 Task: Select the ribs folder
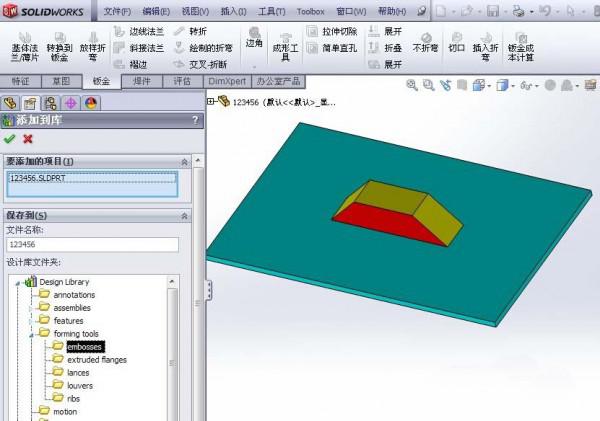point(73,399)
